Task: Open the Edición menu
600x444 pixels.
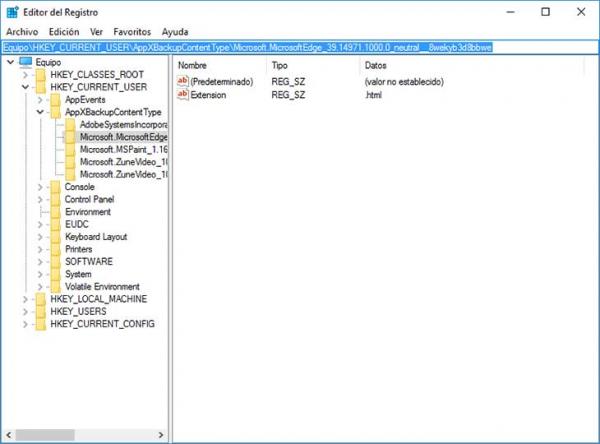Action: pos(64,32)
